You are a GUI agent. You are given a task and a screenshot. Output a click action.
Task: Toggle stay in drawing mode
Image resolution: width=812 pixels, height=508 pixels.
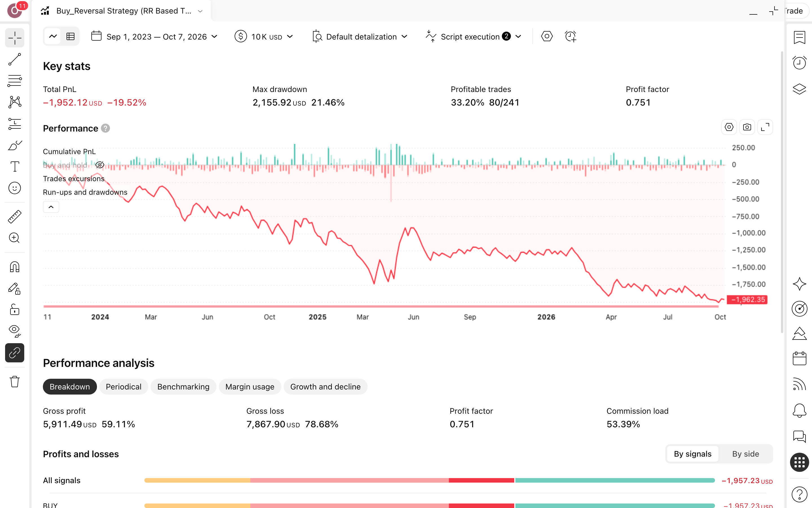click(x=15, y=289)
